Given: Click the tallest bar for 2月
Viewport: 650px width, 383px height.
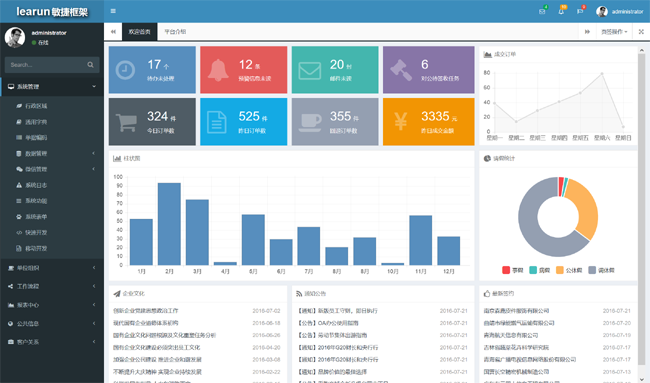Looking at the screenshot, I should point(169,224).
